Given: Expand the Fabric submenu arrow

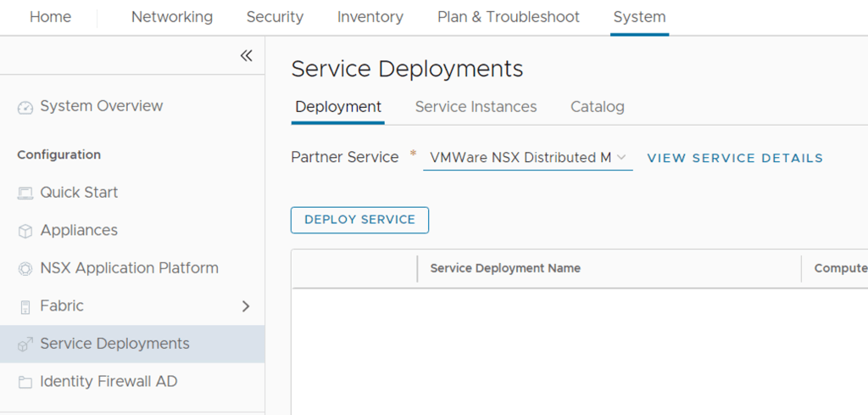Looking at the screenshot, I should (246, 306).
